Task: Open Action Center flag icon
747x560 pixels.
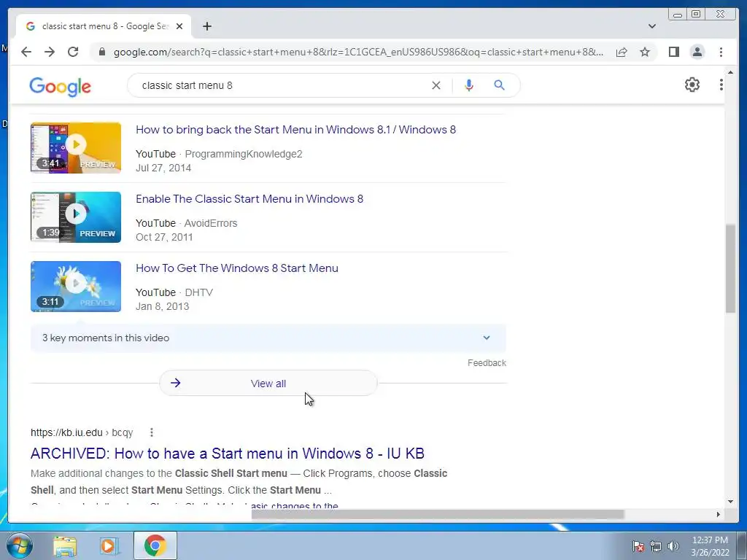Action: click(x=638, y=546)
